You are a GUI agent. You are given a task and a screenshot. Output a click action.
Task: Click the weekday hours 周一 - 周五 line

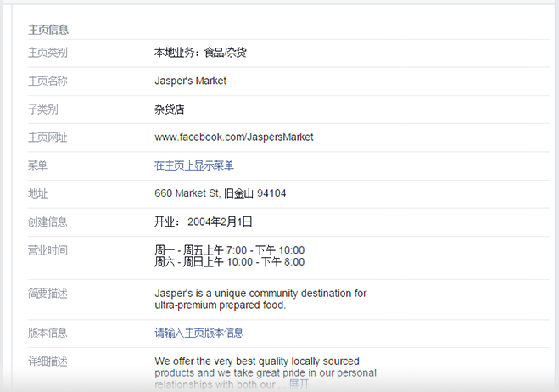click(x=230, y=250)
